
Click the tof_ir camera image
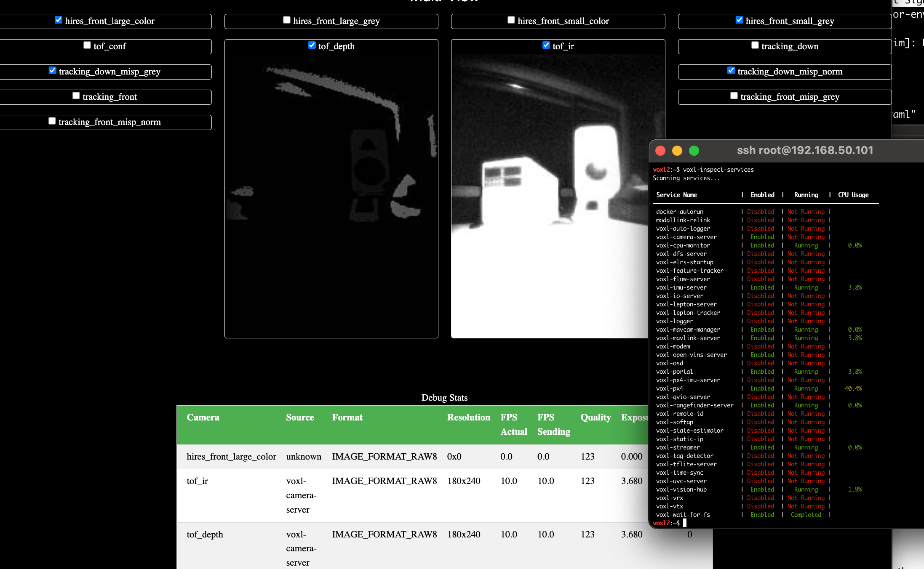click(x=550, y=196)
